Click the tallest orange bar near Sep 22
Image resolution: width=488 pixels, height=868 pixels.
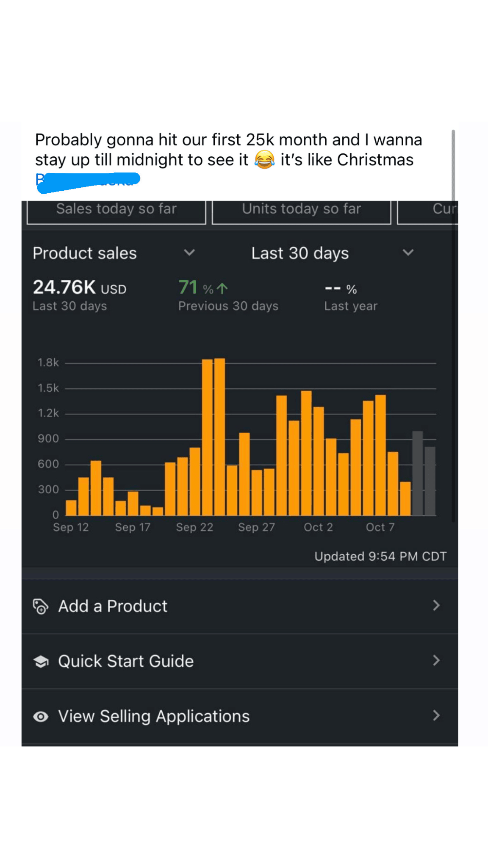pos(219,437)
